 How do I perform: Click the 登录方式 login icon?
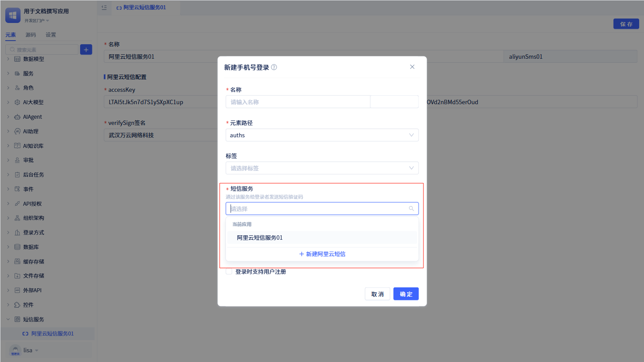tap(17, 233)
